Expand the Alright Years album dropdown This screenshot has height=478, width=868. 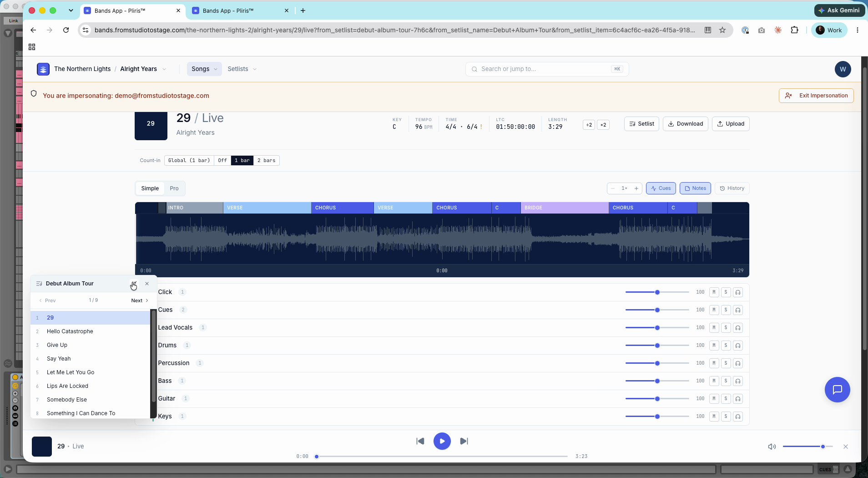click(x=164, y=69)
